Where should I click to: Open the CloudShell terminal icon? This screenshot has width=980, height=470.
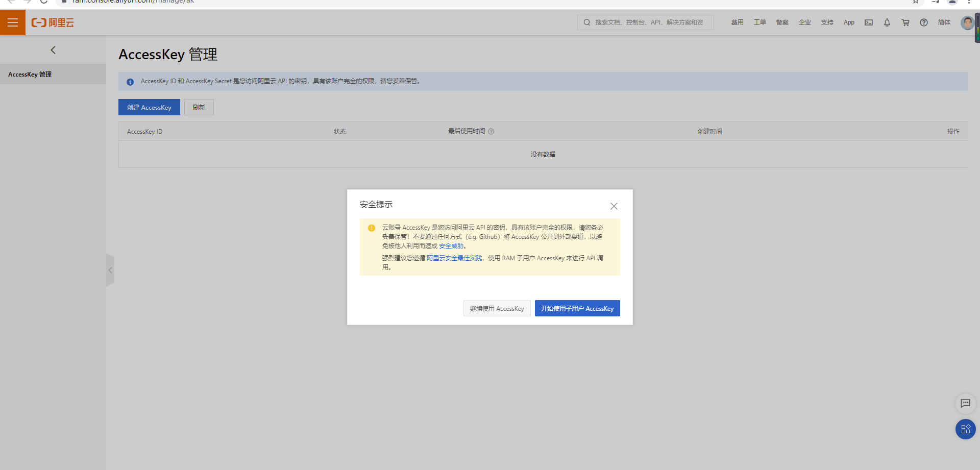point(869,22)
